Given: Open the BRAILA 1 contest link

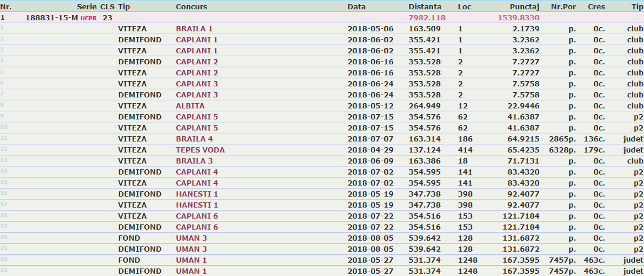Looking at the screenshot, I should 194,29.
